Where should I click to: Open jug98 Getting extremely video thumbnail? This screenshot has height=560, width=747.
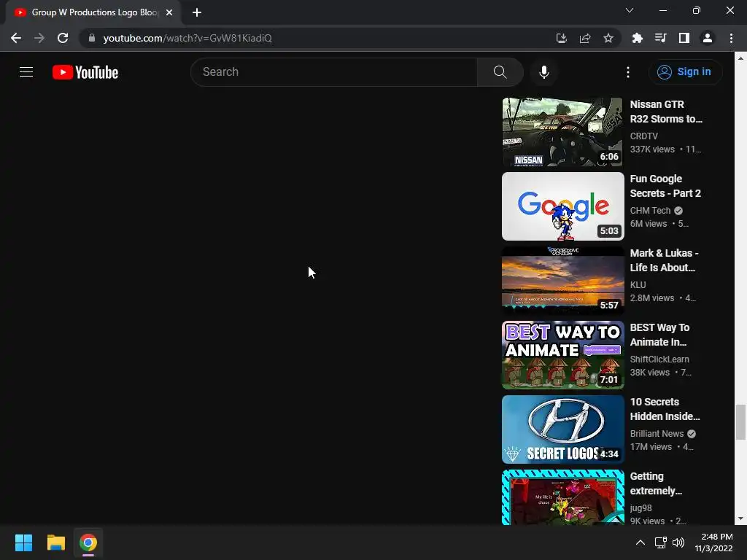[x=562, y=497]
